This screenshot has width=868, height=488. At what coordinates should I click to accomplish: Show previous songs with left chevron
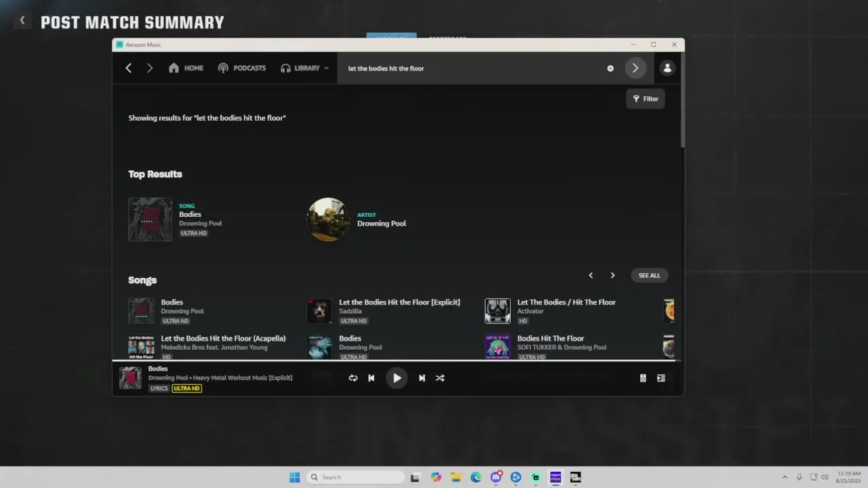pyautogui.click(x=591, y=275)
